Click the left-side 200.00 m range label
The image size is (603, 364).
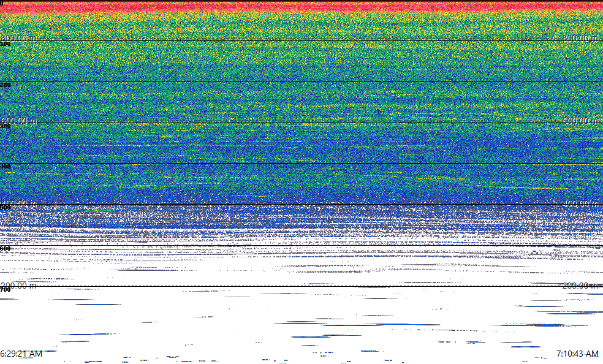(18, 286)
